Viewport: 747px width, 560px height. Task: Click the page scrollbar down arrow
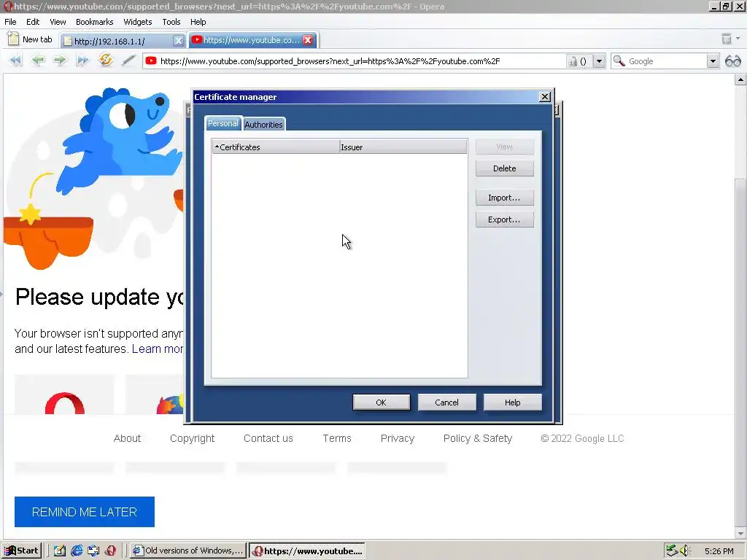point(740,534)
